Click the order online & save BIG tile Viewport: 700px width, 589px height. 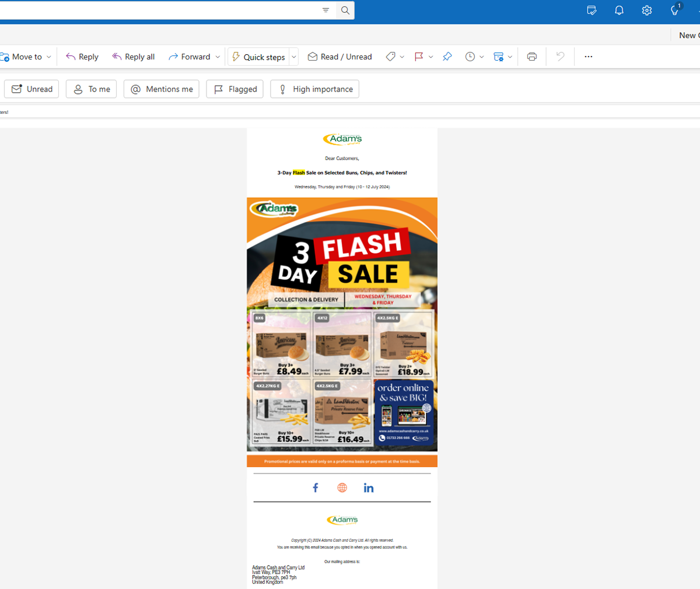(404, 413)
